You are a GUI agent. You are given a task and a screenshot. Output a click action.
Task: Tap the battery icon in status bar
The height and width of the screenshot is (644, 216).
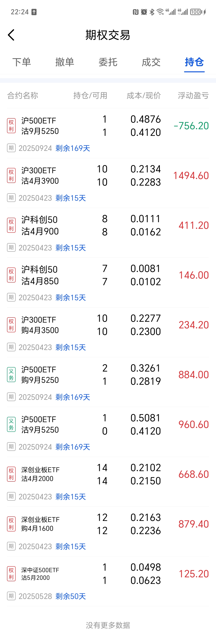(196, 12)
